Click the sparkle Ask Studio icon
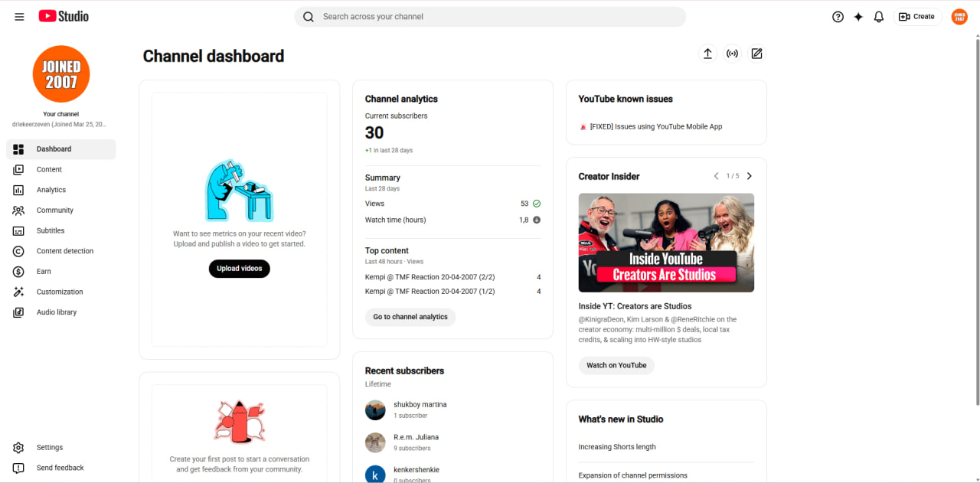This screenshot has height=483, width=980. [858, 17]
